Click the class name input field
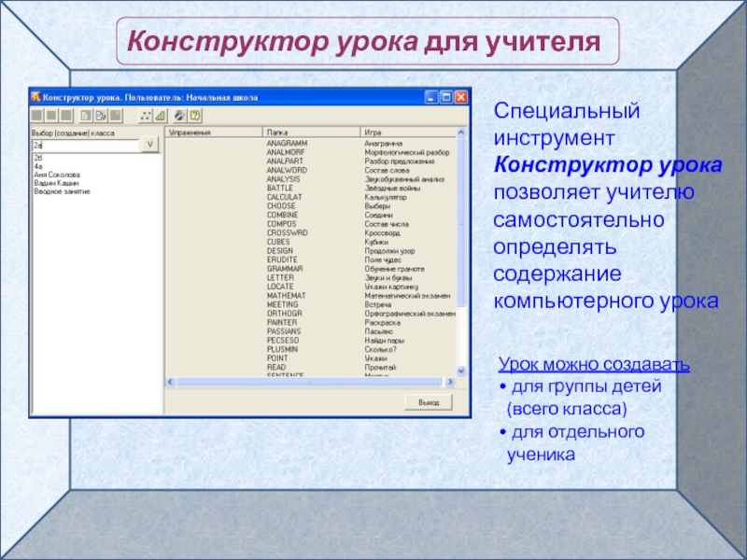The image size is (747, 560). [x=84, y=147]
